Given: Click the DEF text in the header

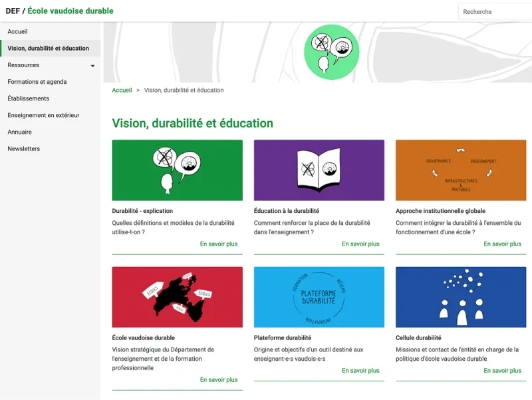Looking at the screenshot, I should point(13,11).
